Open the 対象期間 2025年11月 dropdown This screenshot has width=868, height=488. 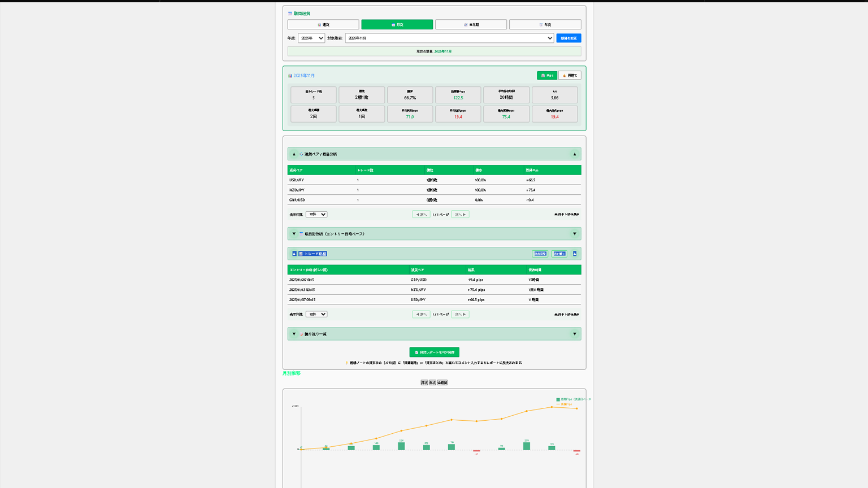pyautogui.click(x=449, y=38)
